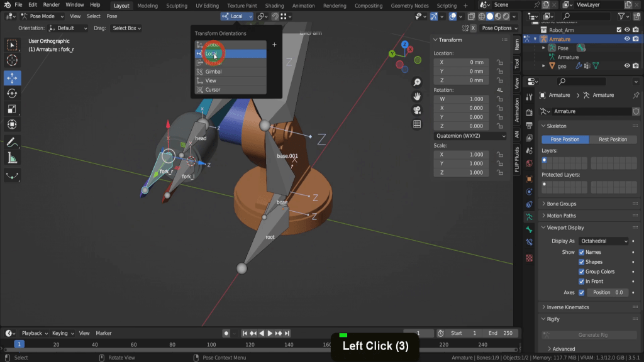Click the viewport zoom magnifier icon
The height and width of the screenshot is (362, 644).
point(417,83)
